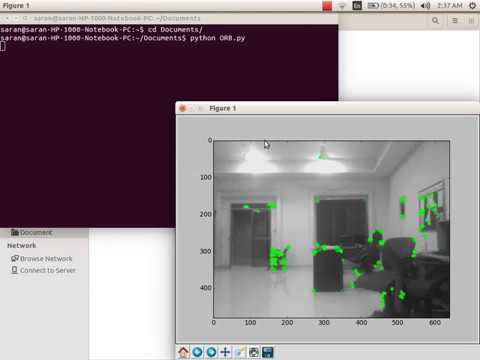This screenshot has height=360, width=480.
Task: Activate the Zoom to rectangle tool
Action: pos(240,352)
